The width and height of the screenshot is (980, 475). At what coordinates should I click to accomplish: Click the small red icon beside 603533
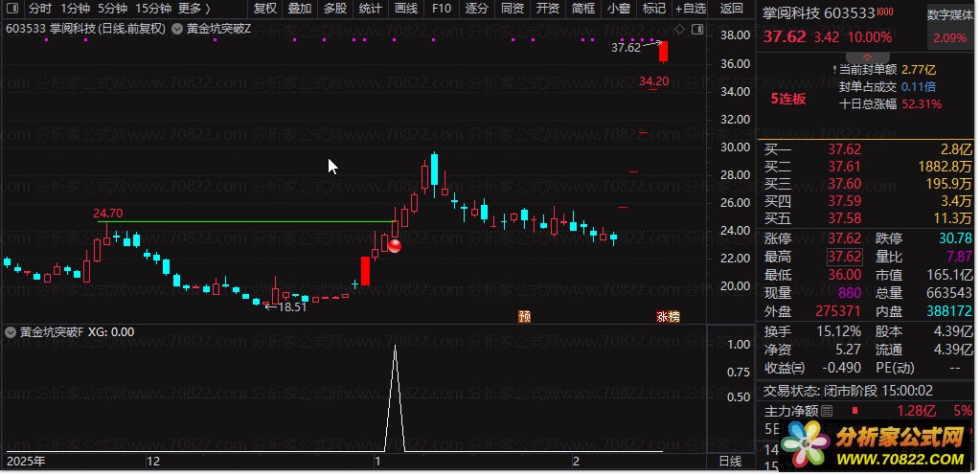[885, 11]
